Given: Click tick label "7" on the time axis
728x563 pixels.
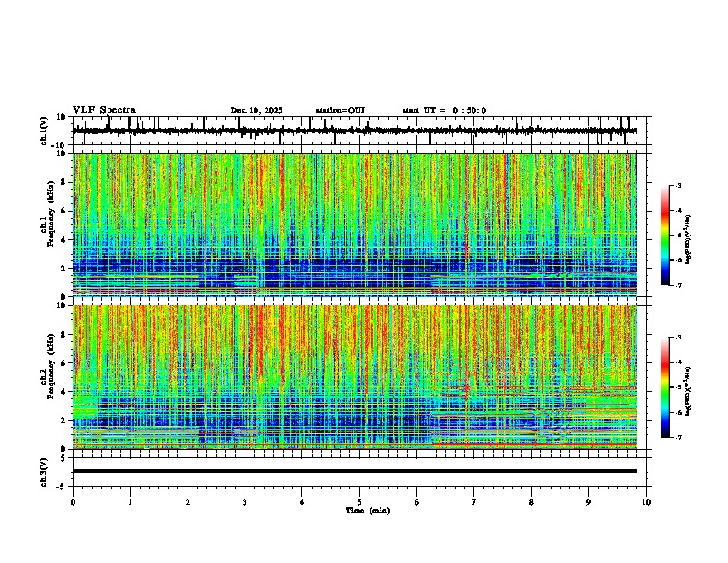Looking at the screenshot, I should [x=474, y=502].
